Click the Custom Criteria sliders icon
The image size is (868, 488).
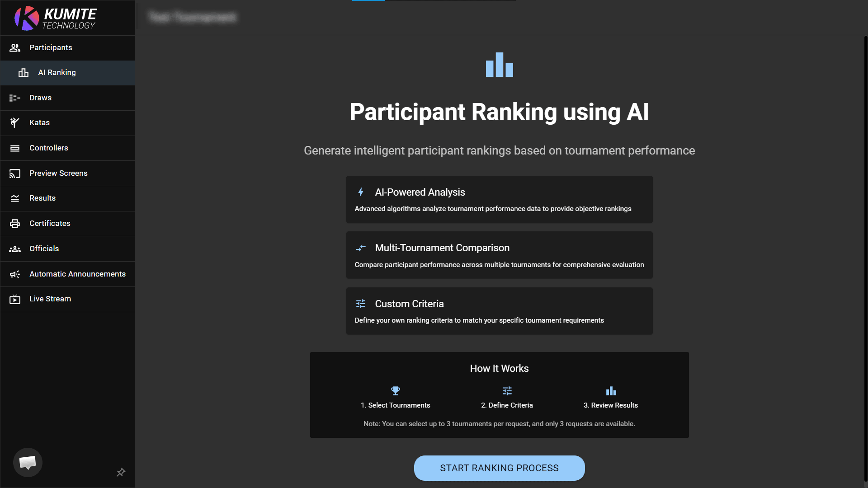361,304
